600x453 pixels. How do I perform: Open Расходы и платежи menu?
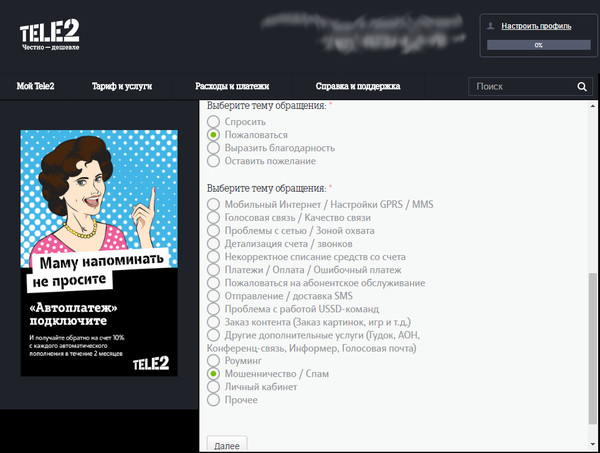[x=232, y=87]
